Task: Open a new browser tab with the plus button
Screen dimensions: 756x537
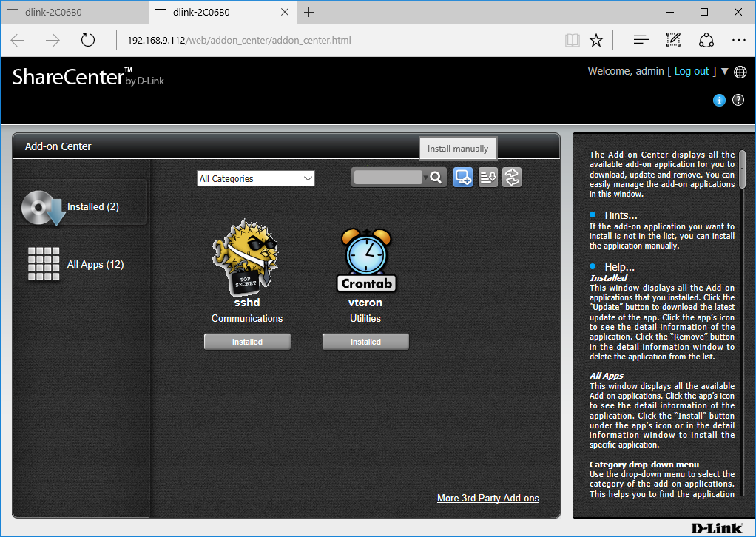Action: pyautogui.click(x=309, y=12)
